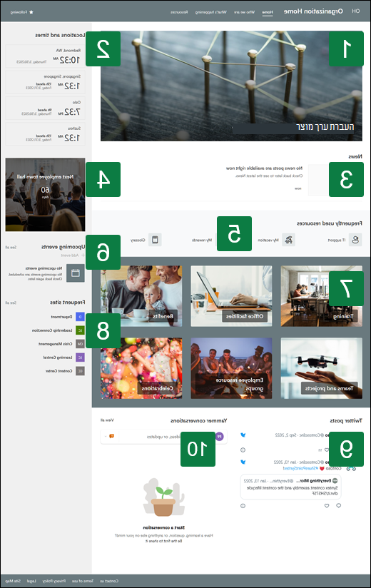Viewport: 371px width, 588px height.
Task: Click the Twitter bird on Sep 2 tweet
Action: [x=243, y=435]
